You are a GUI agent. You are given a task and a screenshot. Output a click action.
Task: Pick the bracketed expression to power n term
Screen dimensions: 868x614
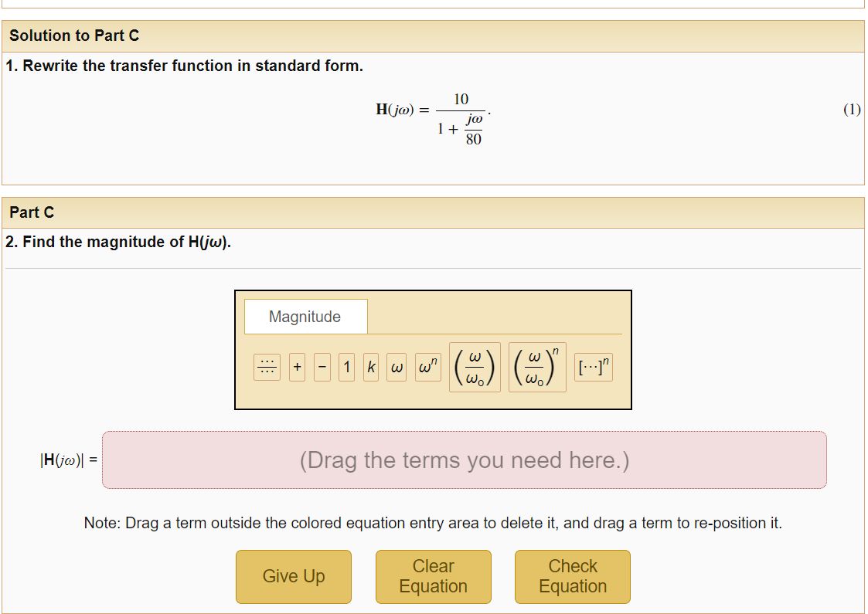pos(594,367)
